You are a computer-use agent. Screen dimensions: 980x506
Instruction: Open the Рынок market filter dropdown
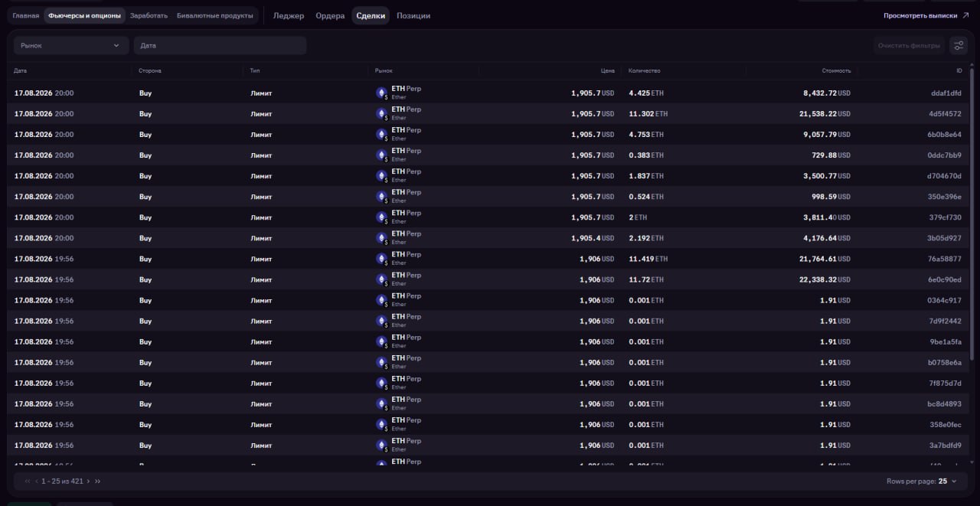[x=71, y=46]
